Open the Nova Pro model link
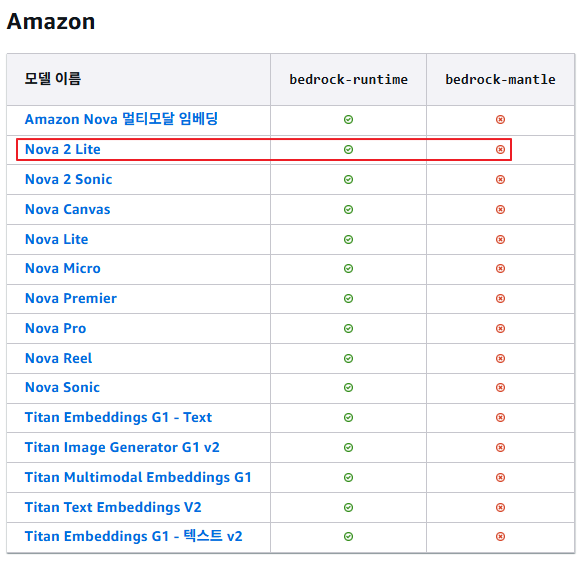 pyautogui.click(x=55, y=328)
